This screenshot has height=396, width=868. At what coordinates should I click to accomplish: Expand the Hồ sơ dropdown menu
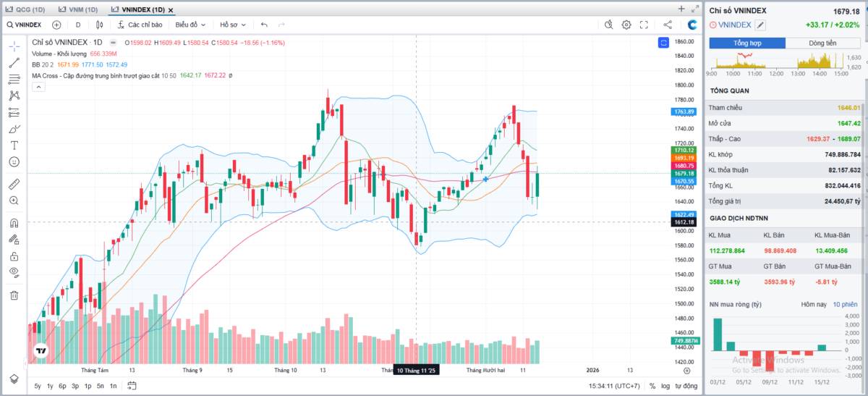(x=233, y=25)
